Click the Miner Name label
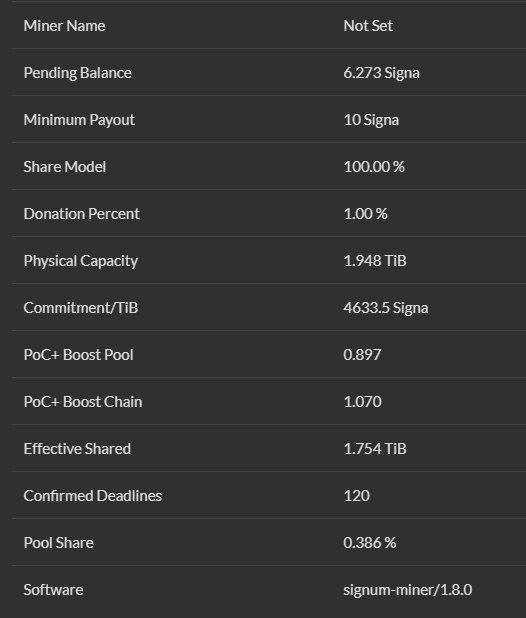This screenshot has width=526, height=618. coord(64,26)
